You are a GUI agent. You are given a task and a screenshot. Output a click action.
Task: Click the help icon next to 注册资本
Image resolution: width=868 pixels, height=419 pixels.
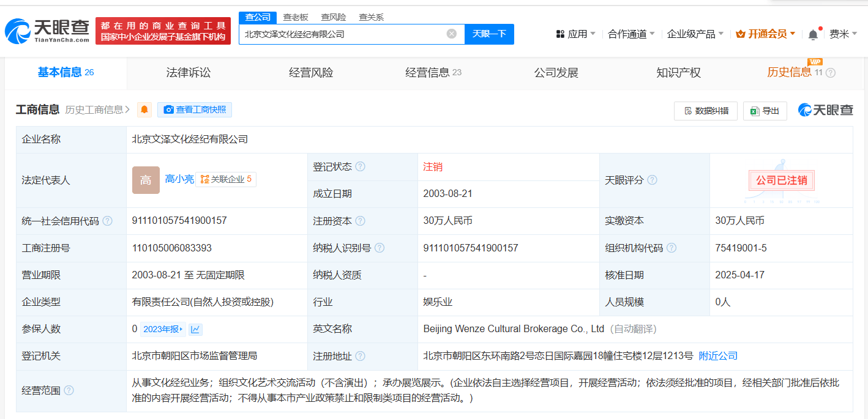(x=360, y=221)
